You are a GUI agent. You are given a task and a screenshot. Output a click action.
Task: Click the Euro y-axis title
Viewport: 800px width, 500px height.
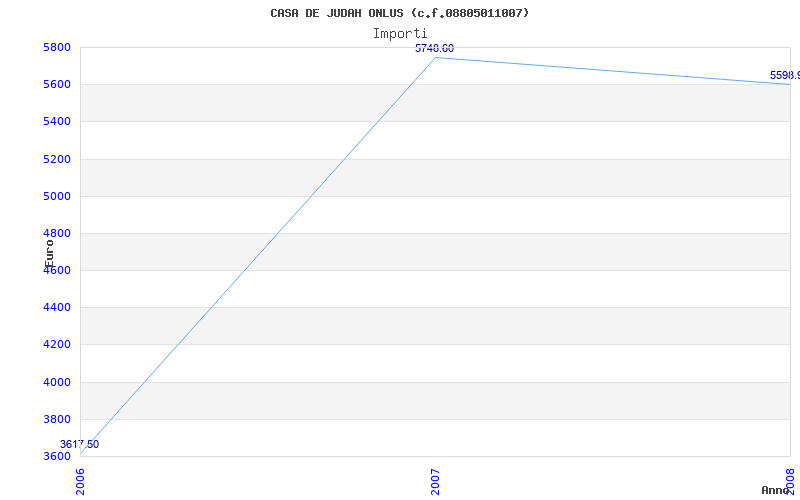click(x=49, y=254)
